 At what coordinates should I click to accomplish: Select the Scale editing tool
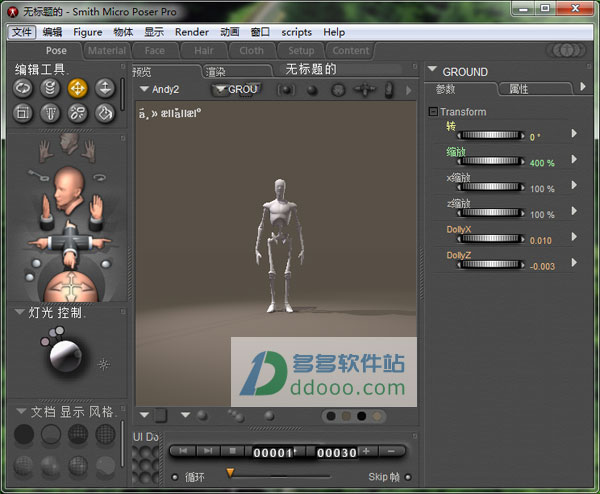(23, 113)
